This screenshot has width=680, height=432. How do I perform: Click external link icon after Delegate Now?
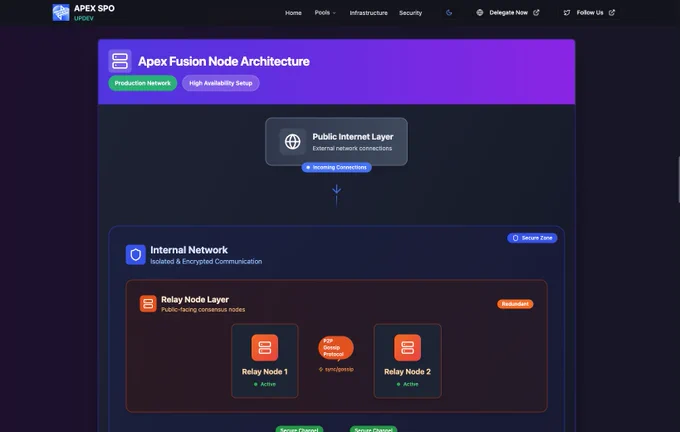[536, 13]
